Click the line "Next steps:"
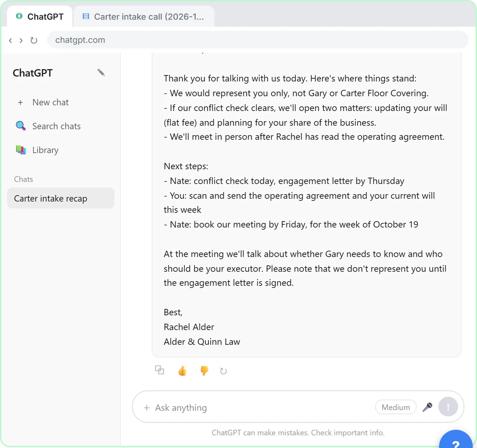The width and height of the screenshot is (477, 448). click(x=186, y=166)
